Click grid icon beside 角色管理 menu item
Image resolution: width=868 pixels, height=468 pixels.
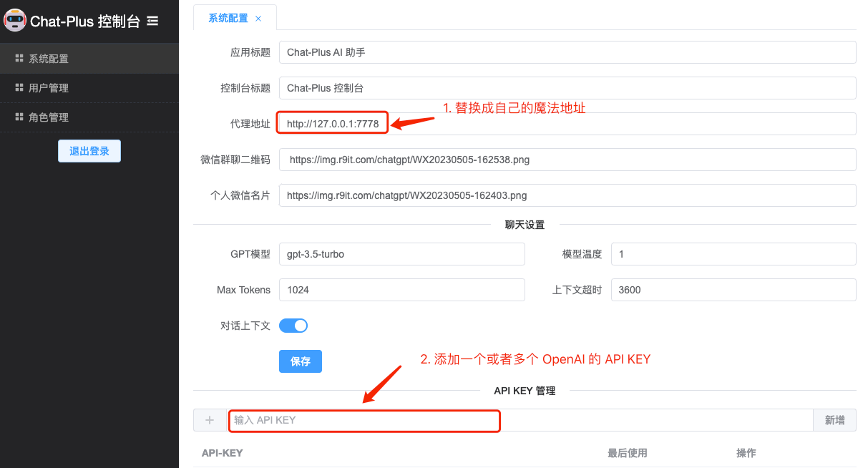[x=20, y=117]
